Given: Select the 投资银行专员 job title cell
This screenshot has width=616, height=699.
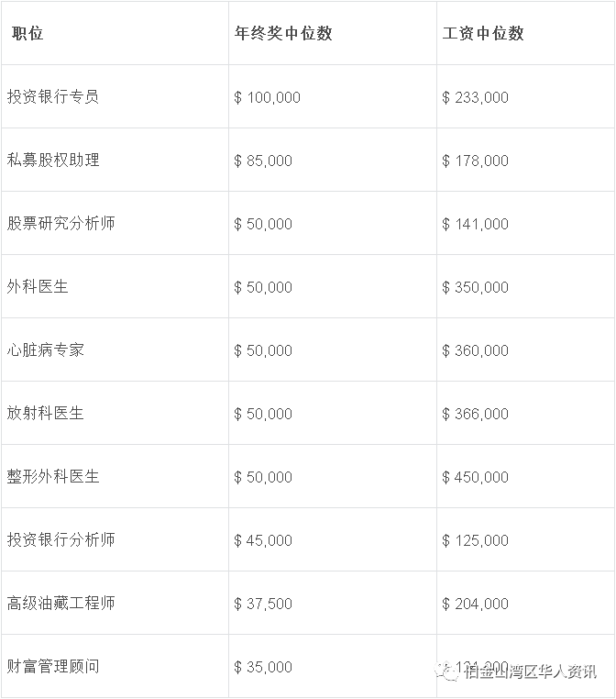Looking at the screenshot, I should click(53, 96).
